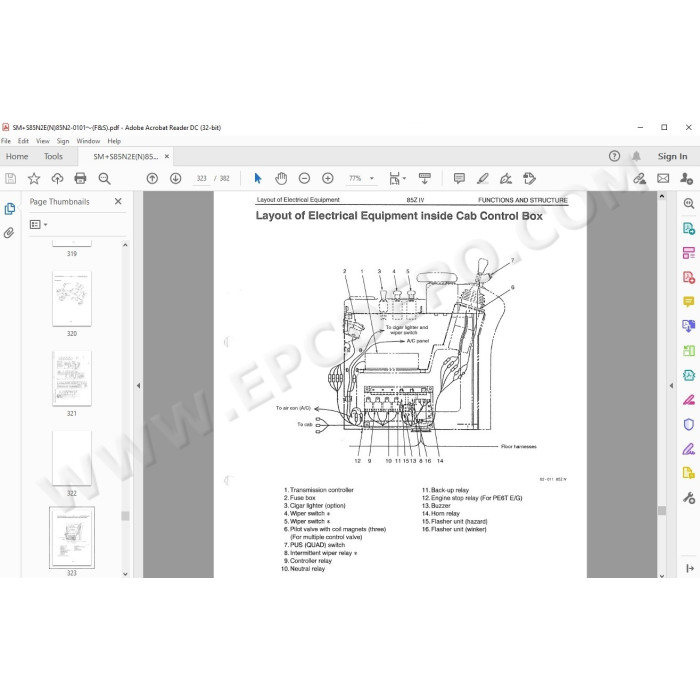Image resolution: width=700 pixels, height=700 pixels.
Task: Select the arrow selection tool
Action: tap(258, 179)
